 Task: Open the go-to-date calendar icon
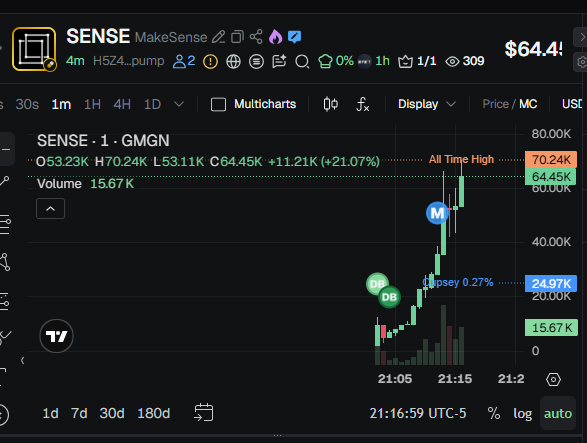pyautogui.click(x=204, y=413)
